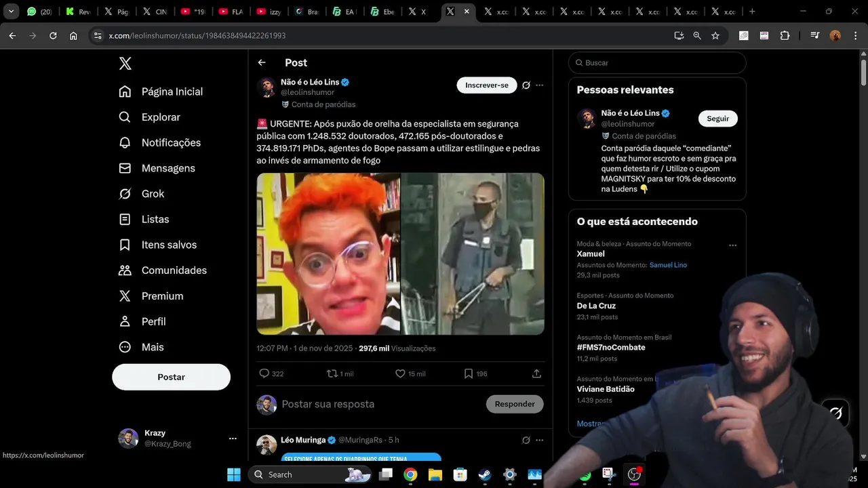Open the Mais menu in sidebar
This screenshot has height=488, width=868.
pos(142,347)
